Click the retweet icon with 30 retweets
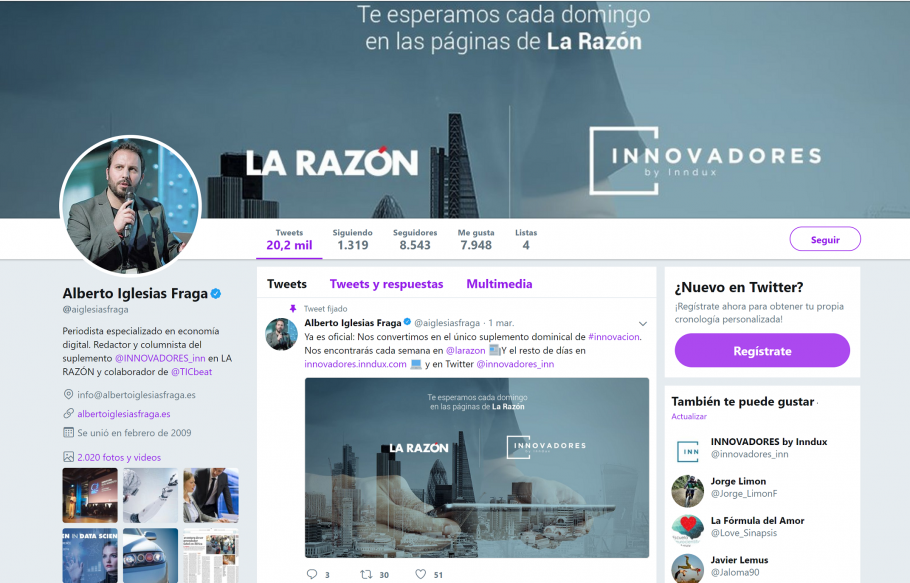Viewport: 910px width, 583px height. tap(366, 574)
